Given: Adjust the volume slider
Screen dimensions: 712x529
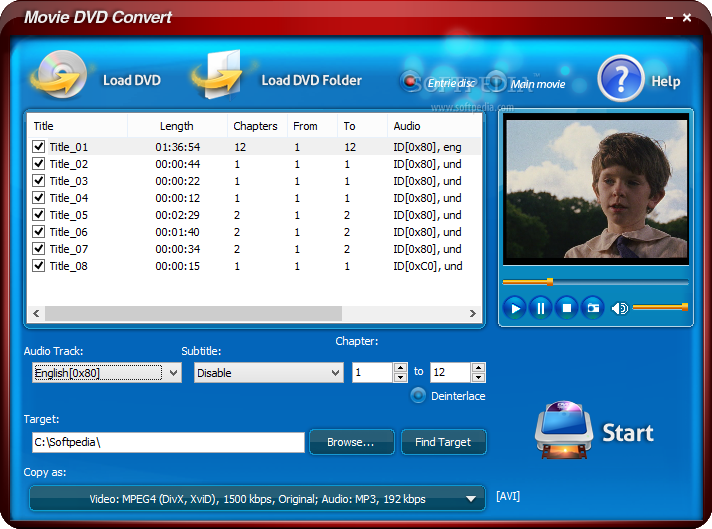Looking at the screenshot, I should click(x=660, y=307).
